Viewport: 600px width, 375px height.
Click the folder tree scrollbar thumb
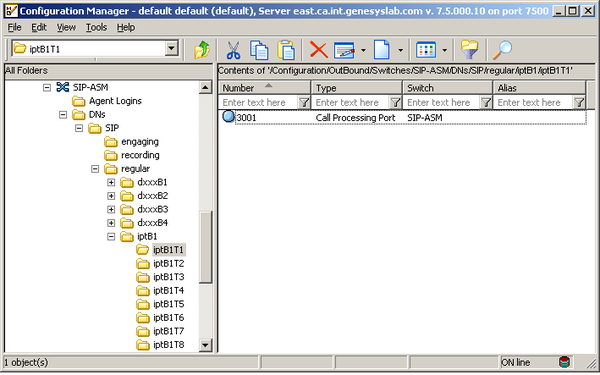click(205, 247)
